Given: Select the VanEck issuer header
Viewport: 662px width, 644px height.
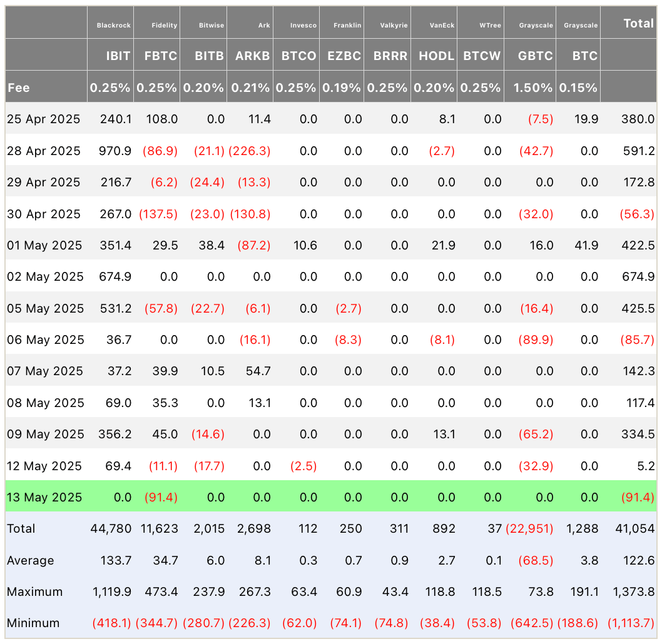Looking at the screenshot, I should coord(442,25).
